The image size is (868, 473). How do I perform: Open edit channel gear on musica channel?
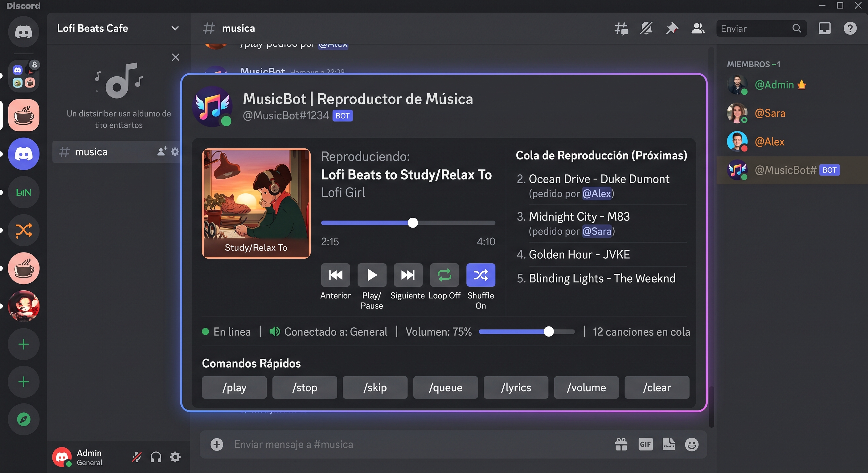(x=175, y=152)
